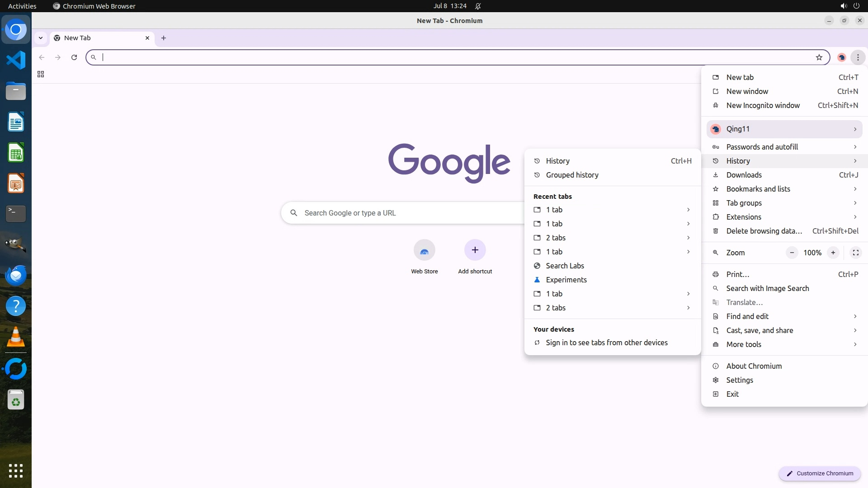Viewport: 868px width, 488px height.
Task: Choose New Incognito window
Action: coord(763,105)
